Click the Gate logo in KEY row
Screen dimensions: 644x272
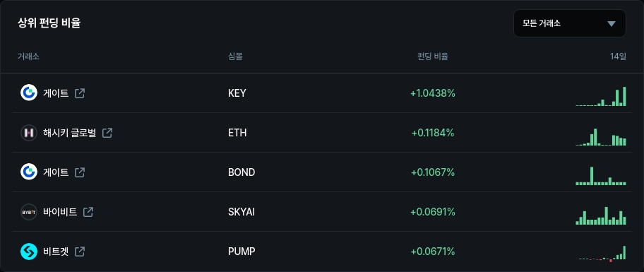point(29,93)
